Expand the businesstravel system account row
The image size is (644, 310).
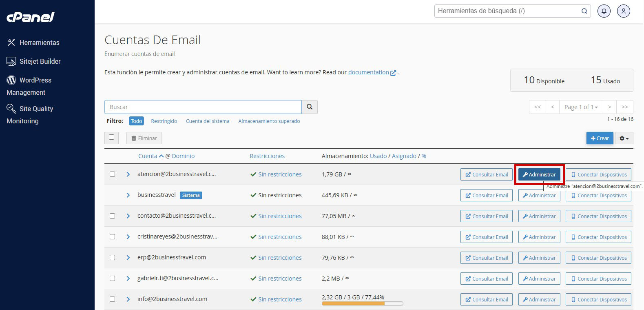128,195
